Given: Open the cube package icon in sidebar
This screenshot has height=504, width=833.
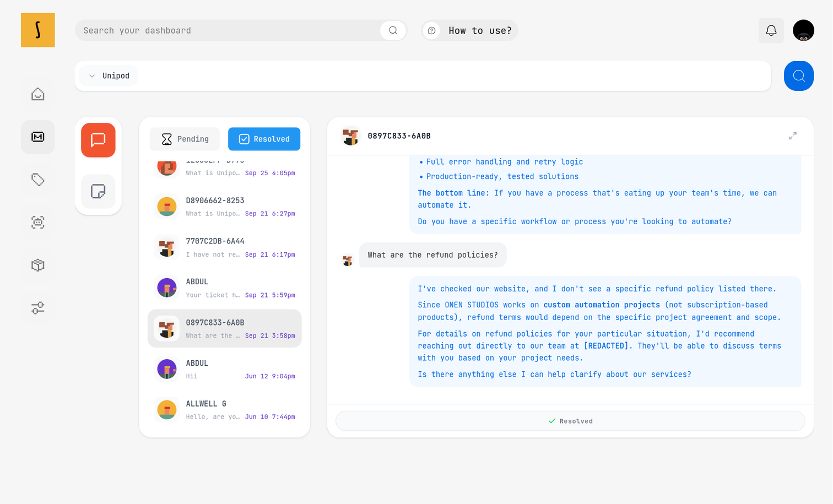Looking at the screenshot, I should [x=38, y=265].
